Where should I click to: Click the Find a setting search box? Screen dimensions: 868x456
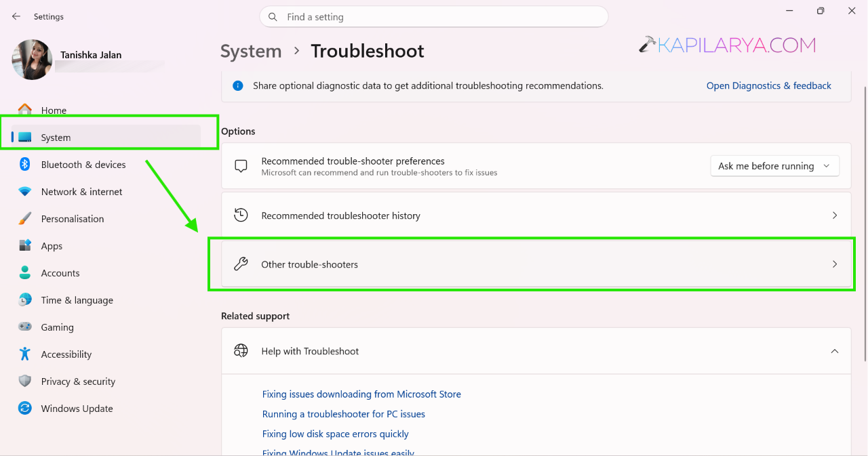coord(434,17)
